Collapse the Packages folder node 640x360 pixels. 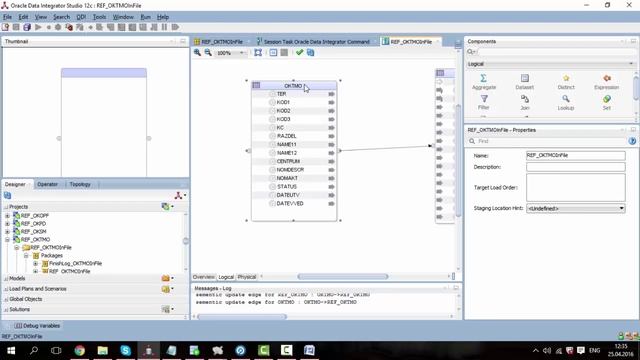pos(26,256)
